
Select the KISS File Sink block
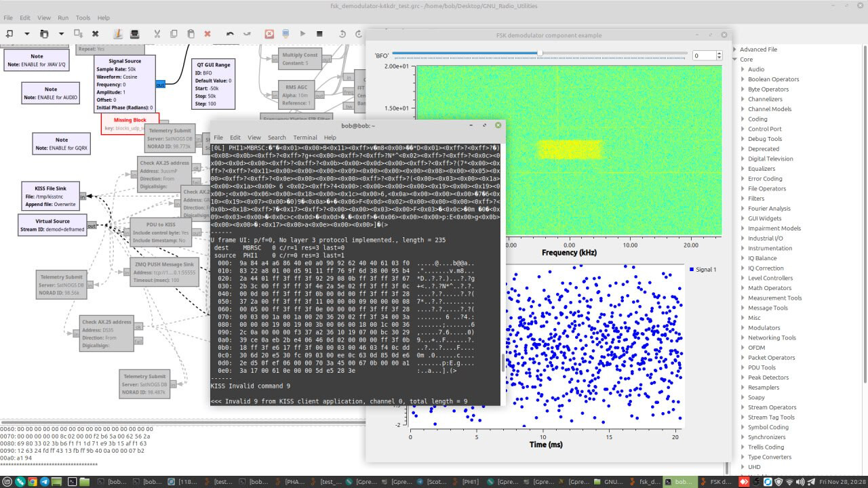[49, 192]
